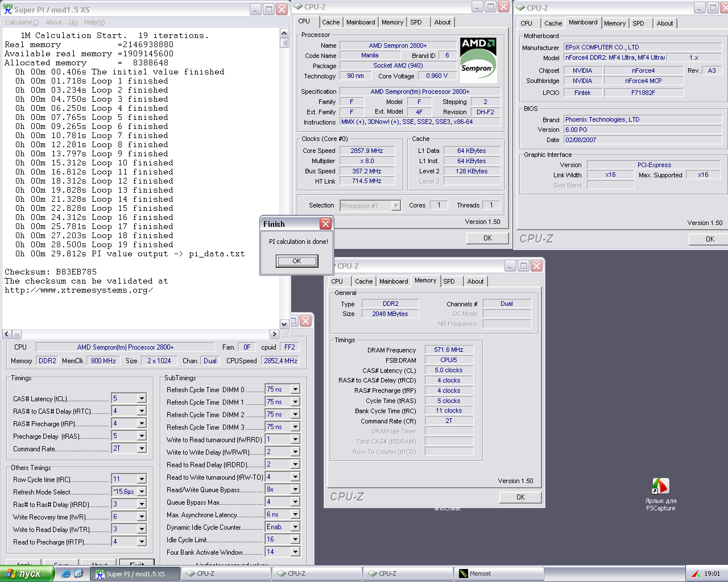The height and width of the screenshot is (582, 728).
Task: Switch to Super PI taskbar button
Action: pyautogui.click(x=136, y=574)
